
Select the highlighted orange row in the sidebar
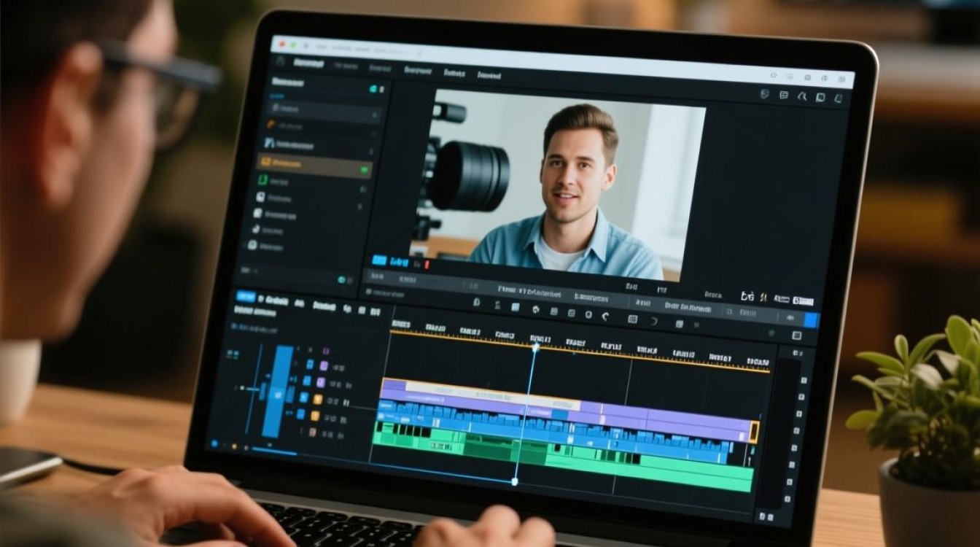click(x=314, y=166)
